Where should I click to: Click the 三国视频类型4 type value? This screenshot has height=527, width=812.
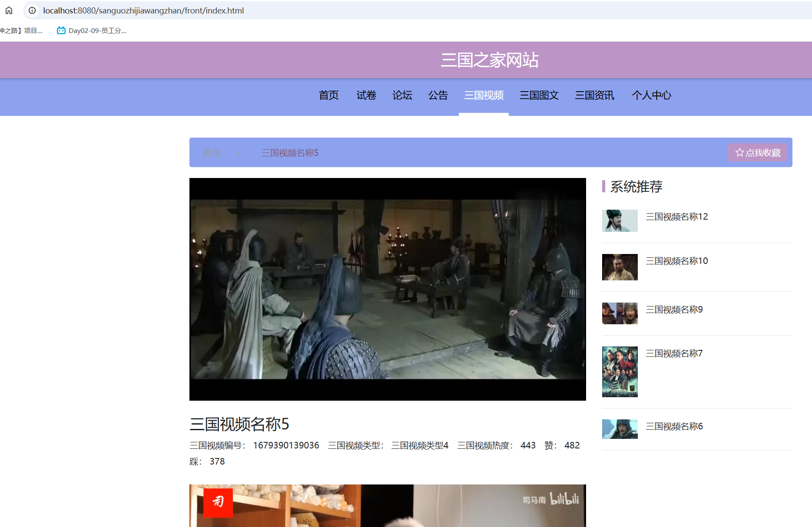420,445
